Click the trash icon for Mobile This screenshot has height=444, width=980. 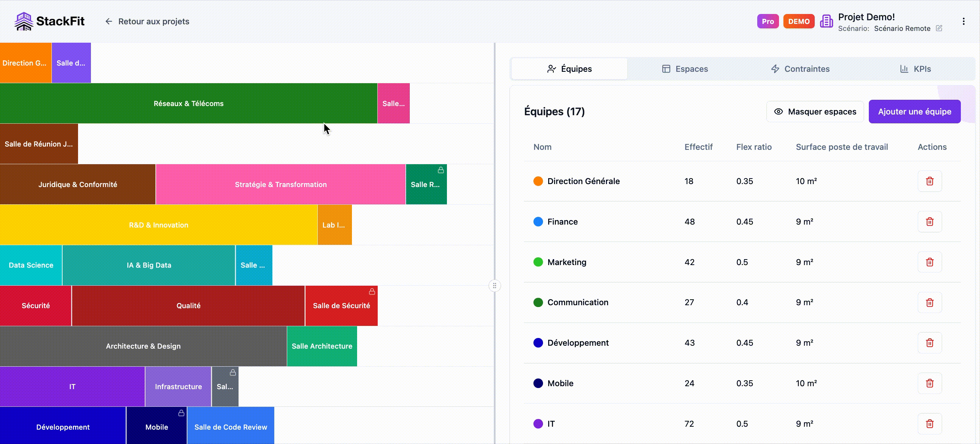(x=930, y=383)
